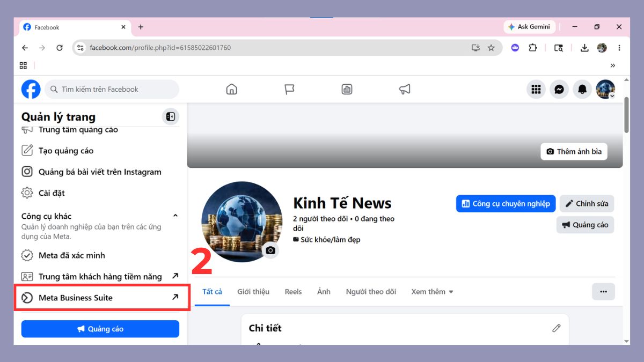This screenshot has width=644, height=362.
Task: Open Cài đặt in the sidebar
Action: 100,193
